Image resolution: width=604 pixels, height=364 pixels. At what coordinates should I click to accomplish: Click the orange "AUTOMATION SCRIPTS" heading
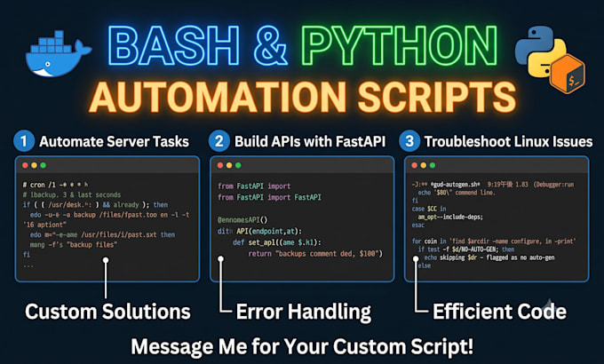302,97
